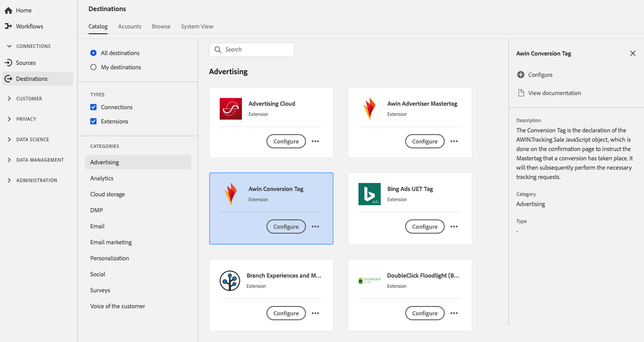Open the View documentation link
The width and height of the screenshot is (644, 342).
(x=555, y=93)
